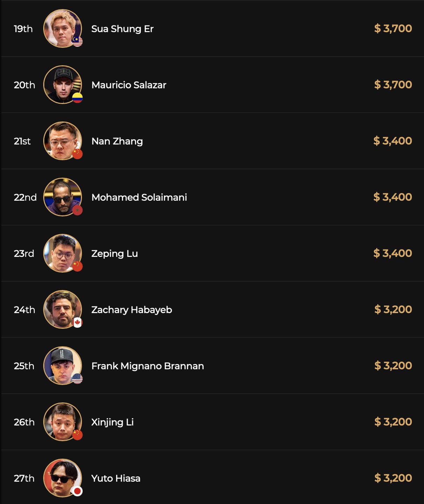Click the Morocco flag badge on Mohamed Solaimani
The height and width of the screenshot is (504, 424).
point(77,210)
